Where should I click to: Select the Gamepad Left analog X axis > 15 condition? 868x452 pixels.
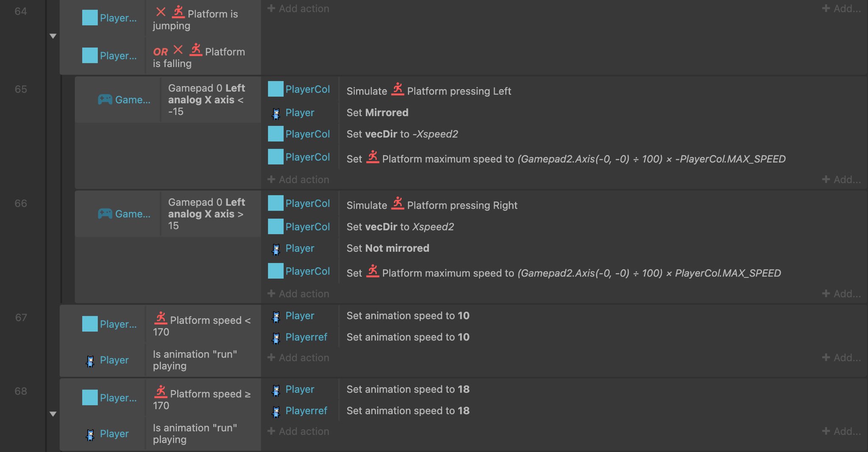(x=206, y=214)
